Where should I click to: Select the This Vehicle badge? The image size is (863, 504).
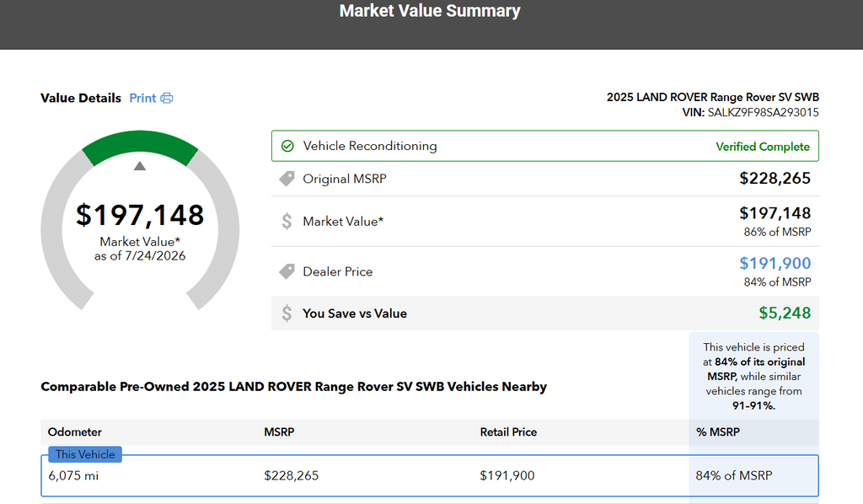[85, 454]
